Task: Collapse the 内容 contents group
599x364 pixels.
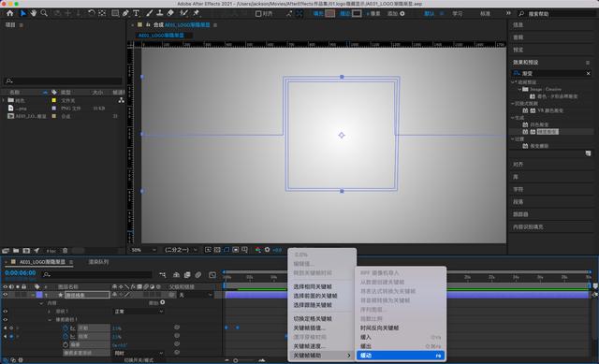Action: point(41,303)
